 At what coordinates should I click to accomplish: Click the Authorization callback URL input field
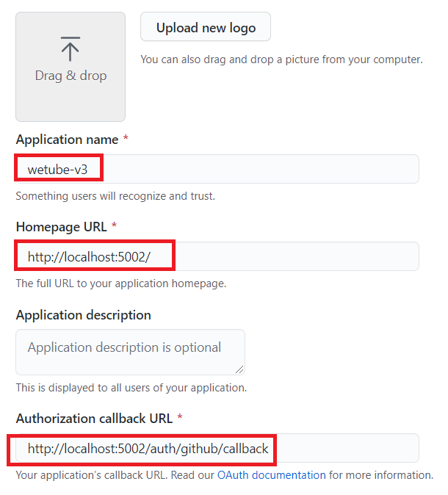pyautogui.click(x=217, y=448)
